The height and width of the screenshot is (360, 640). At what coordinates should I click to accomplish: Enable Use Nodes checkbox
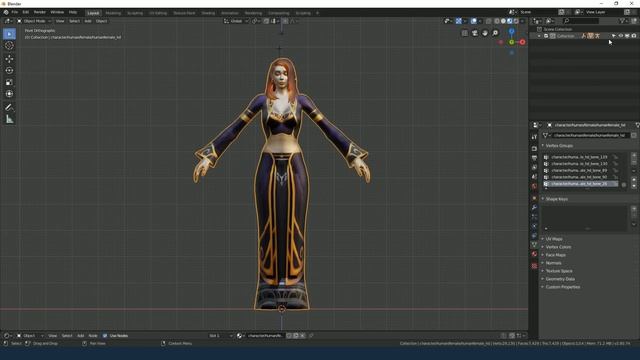pos(105,336)
